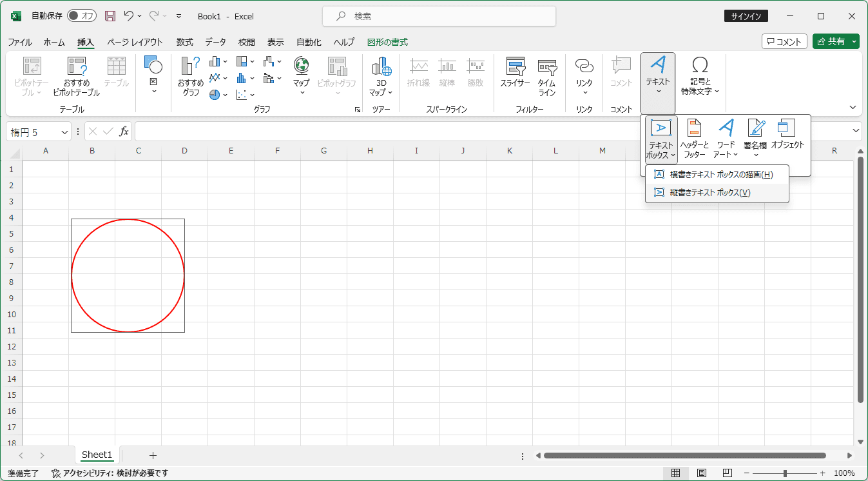
Task: Expand the formula bar chevron
Action: (x=856, y=131)
